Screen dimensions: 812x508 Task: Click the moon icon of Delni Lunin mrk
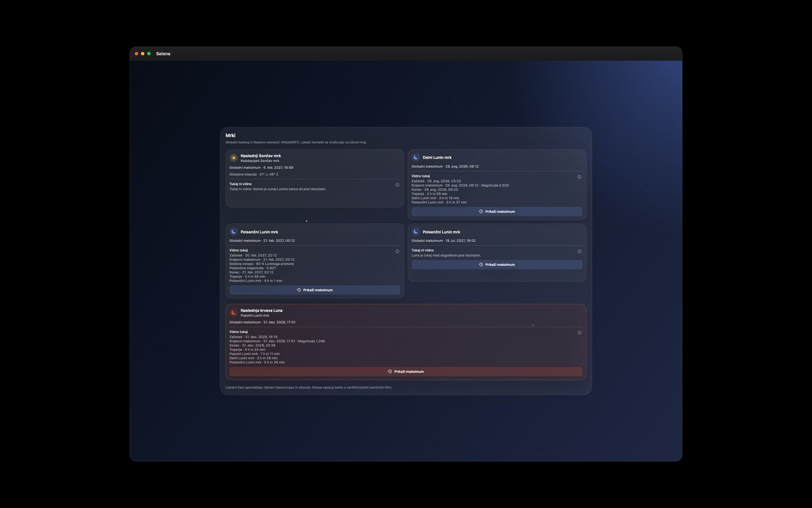416,157
